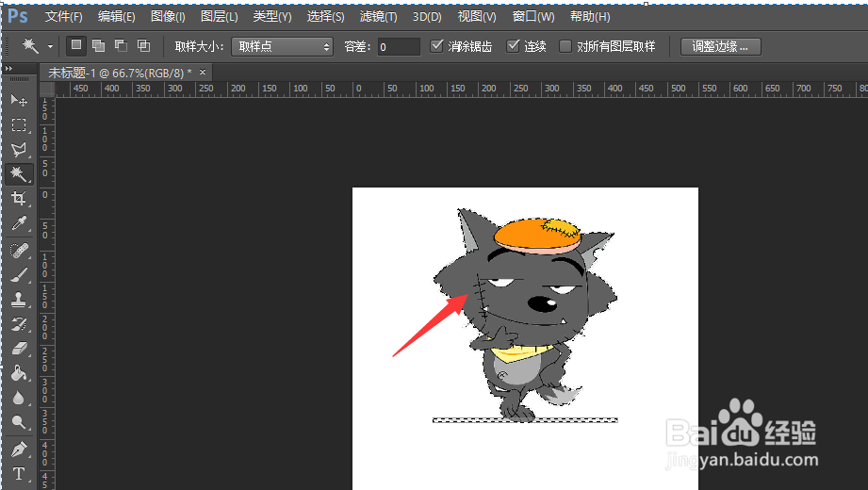Image resolution: width=868 pixels, height=490 pixels.
Task: Close the 未标题-1 document tab
Action: [x=203, y=72]
